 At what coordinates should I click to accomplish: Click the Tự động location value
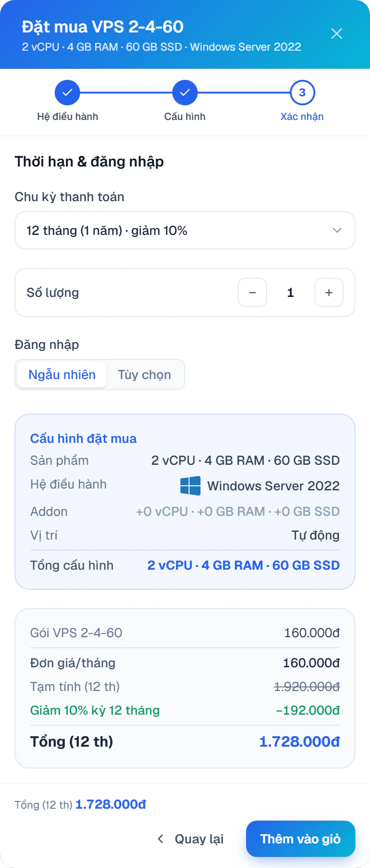316,535
